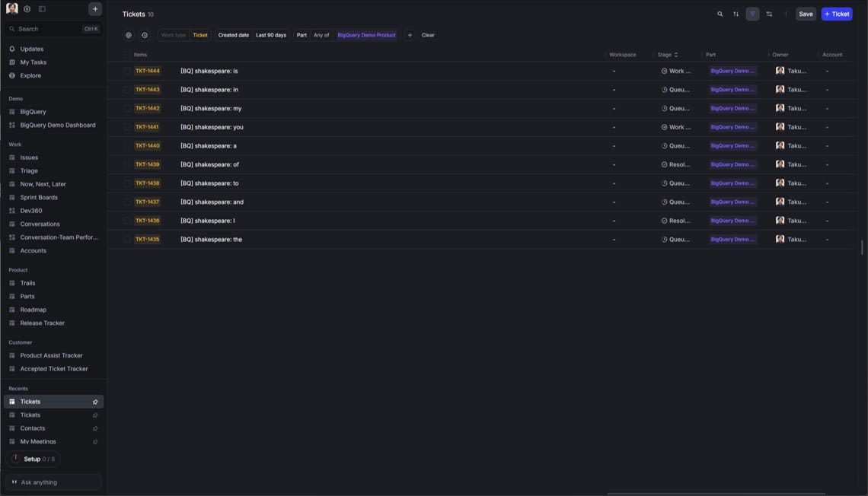Open the view customization sliders icon
The height and width of the screenshot is (496, 868).
pos(769,14)
